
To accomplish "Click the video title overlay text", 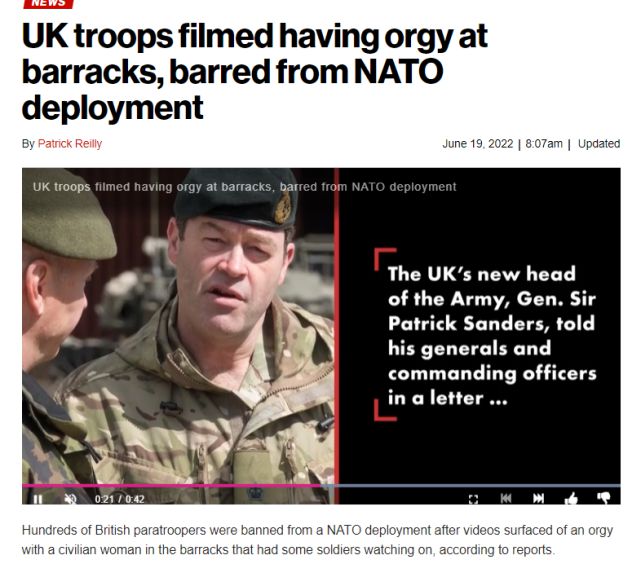I will click(244, 187).
